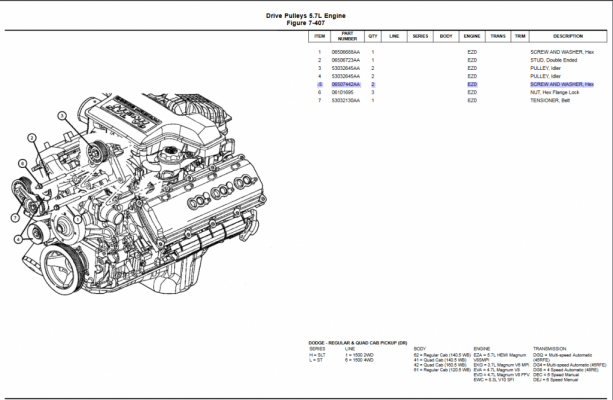
Task: Click legend entry for 3.7L Magnum V6 MPI
Action: pos(501,365)
